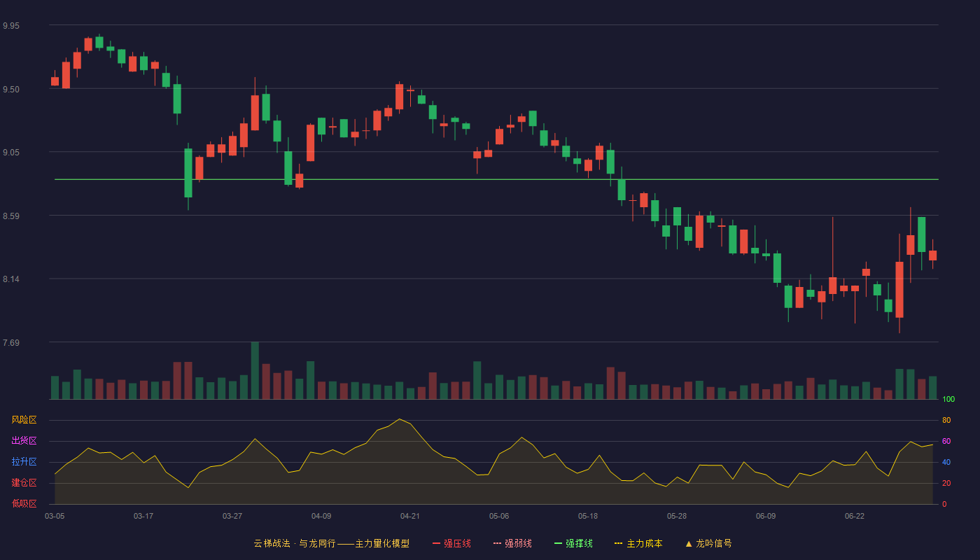Toggle the 主力成本 legend series
Image resolution: width=980 pixels, height=560 pixels.
click(638, 543)
